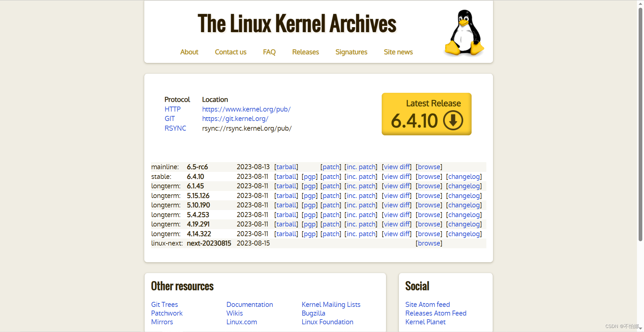Browse linux-next next-20230815
This screenshot has height=332, width=644.
[429, 243]
